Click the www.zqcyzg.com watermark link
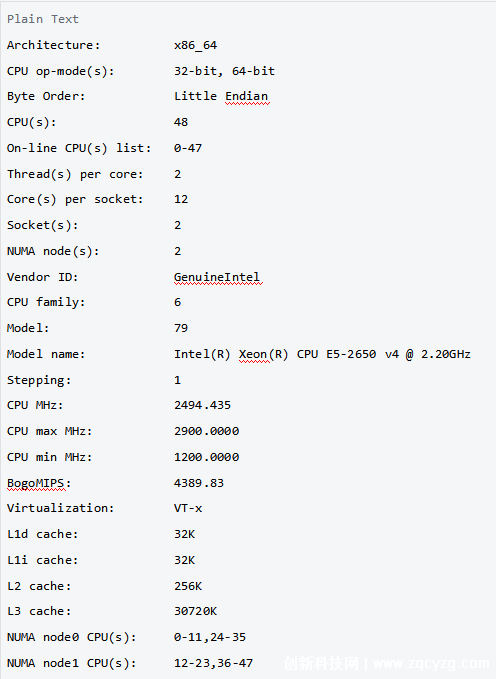The height and width of the screenshot is (679, 496). (431, 663)
